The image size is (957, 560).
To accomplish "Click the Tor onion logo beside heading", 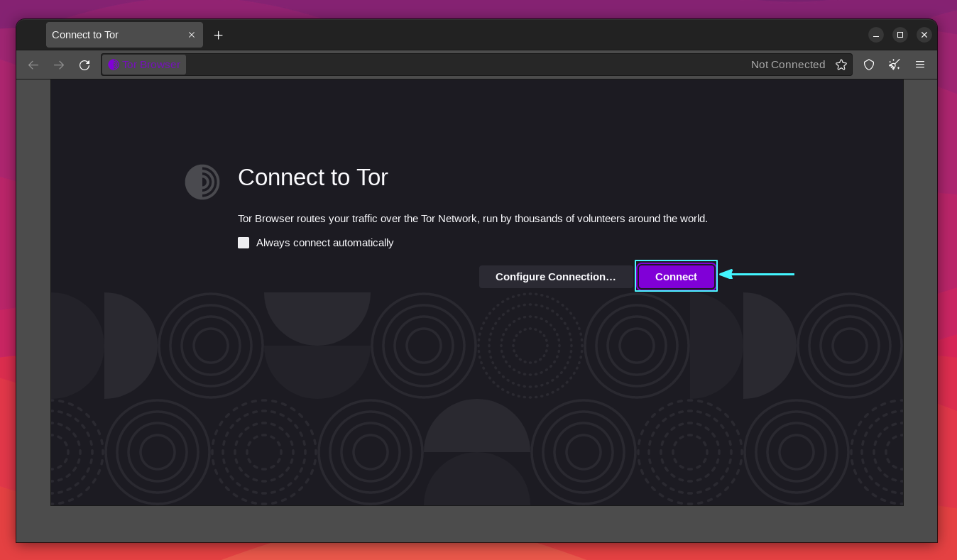I will [202, 182].
